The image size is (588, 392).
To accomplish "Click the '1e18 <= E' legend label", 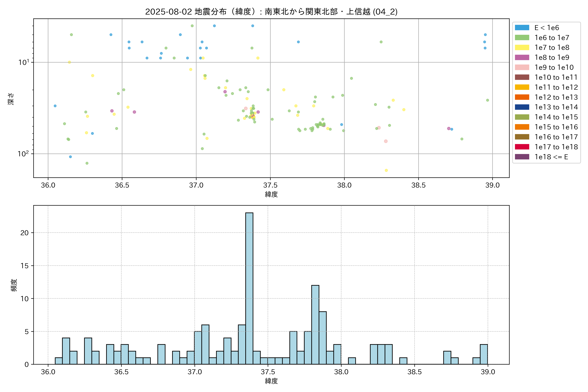I will point(551,157).
